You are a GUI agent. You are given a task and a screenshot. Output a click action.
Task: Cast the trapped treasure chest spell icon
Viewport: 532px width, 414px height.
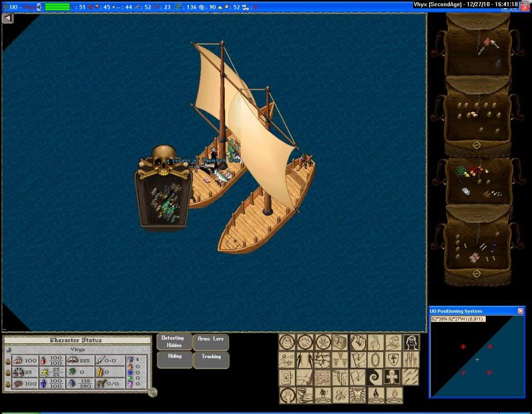pyautogui.click(x=340, y=342)
